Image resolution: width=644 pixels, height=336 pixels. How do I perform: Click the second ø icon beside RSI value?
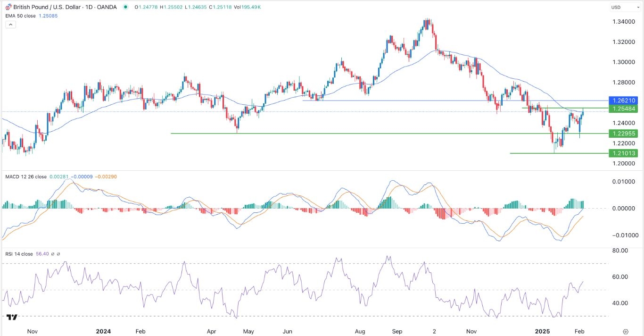pyautogui.click(x=58, y=253)
